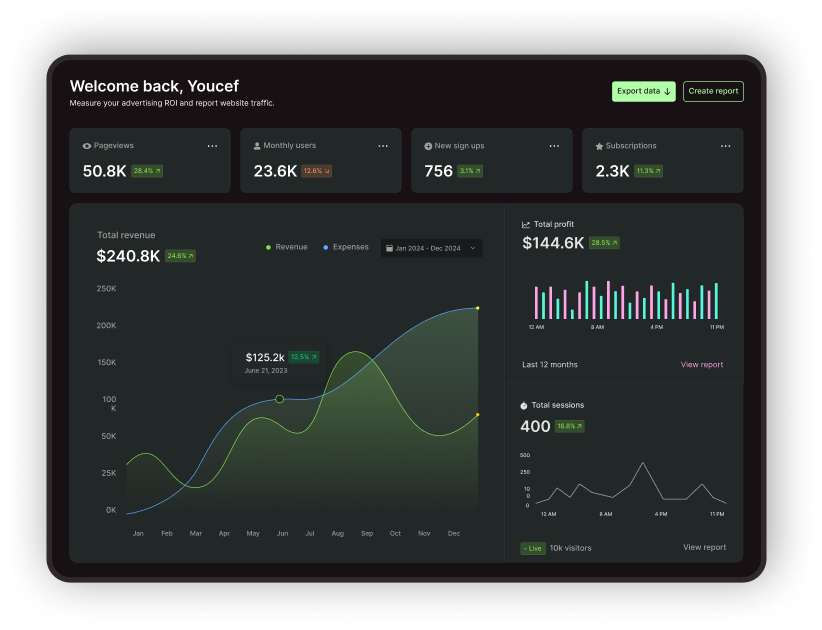Click the Jan label on revenue chart axis
This screenshot has width=822, height=630.
[138, 534]
